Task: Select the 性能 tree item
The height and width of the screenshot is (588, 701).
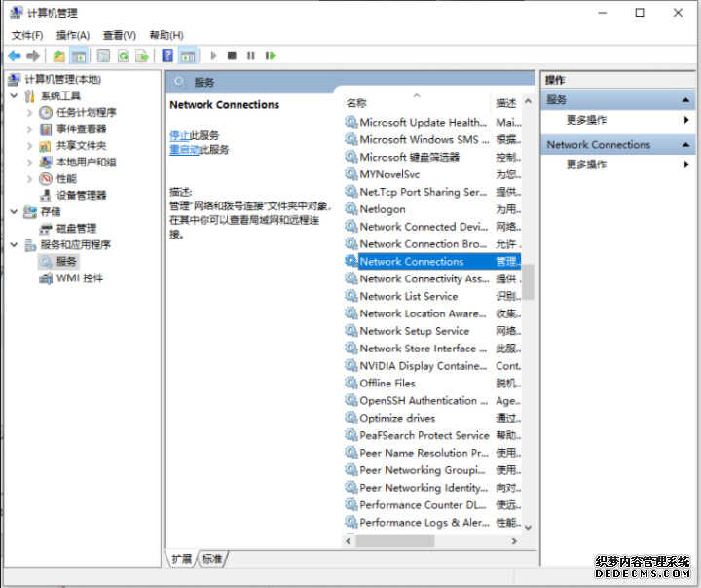Action: pyautogui.click(x=66, y=178)
